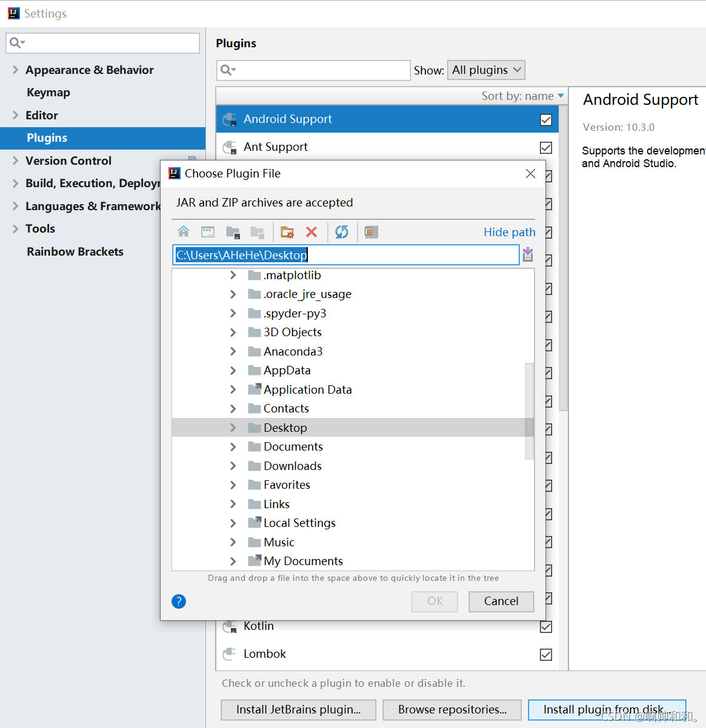Image resolution: width=706 pixels, height=728 pixels.
Task: Toggle show hidden files and directories icon
Action: click(x=371, y=231)
